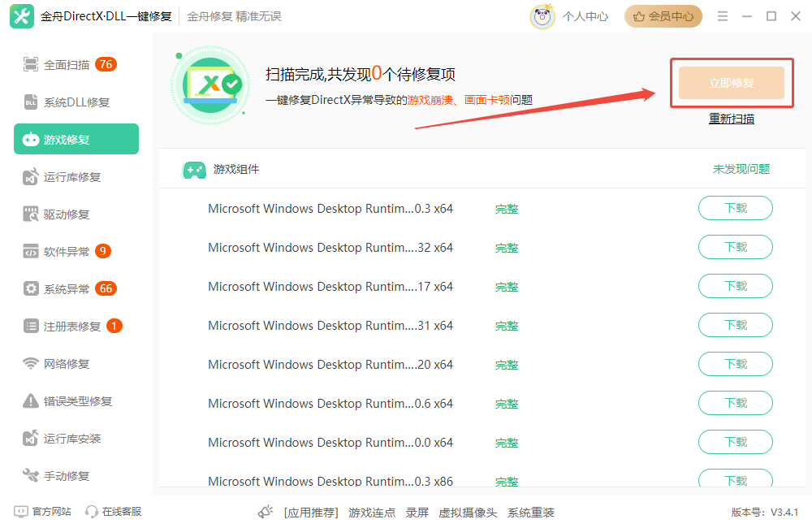The image size is (812, 528).
Task: Click the 完整 status for Runtime 0.3 x64
Action: point(507,209)
